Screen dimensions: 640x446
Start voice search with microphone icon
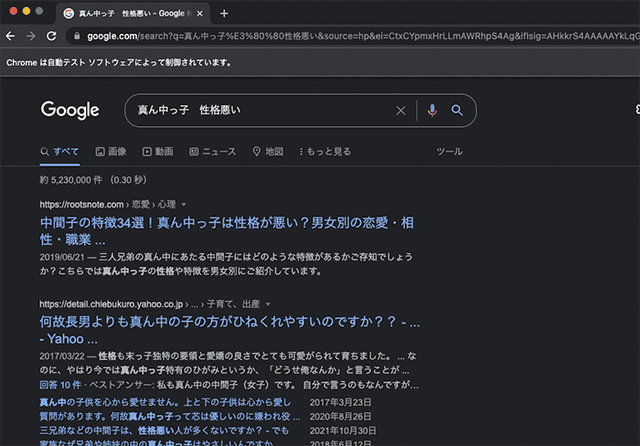[432, 110]
